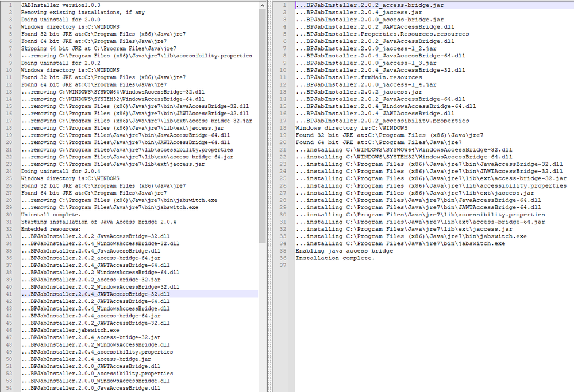
Task: Click '...BPJabInstaller.2.0.4_JAWTAccessBridge-64.dll' line
Action: 95,265
